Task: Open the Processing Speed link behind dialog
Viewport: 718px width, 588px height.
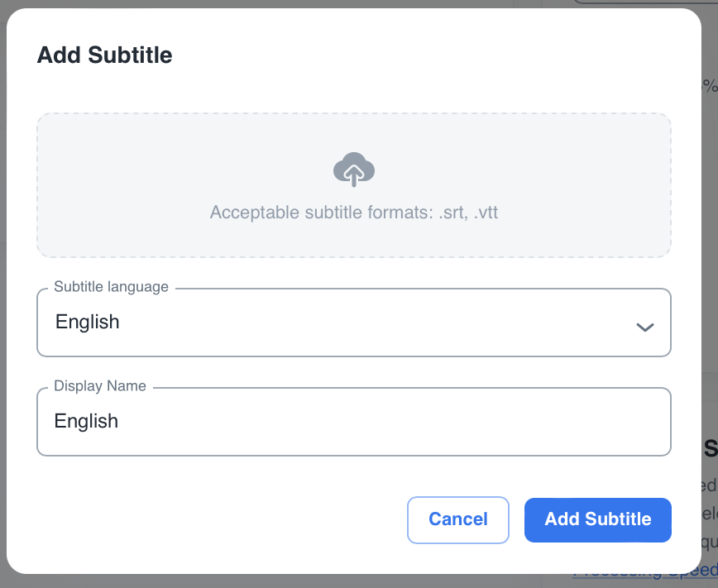Action: 653,572
